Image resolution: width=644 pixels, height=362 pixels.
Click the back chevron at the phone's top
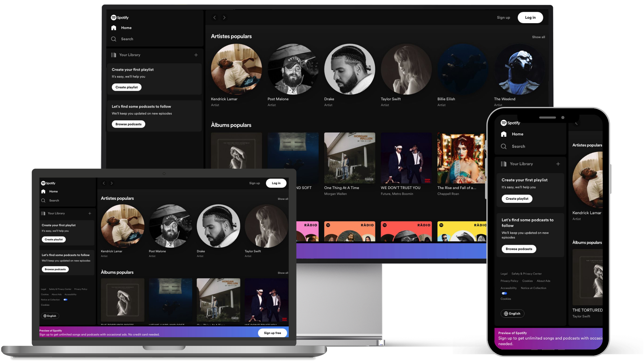pyautogui.click(x=576, y=123)
